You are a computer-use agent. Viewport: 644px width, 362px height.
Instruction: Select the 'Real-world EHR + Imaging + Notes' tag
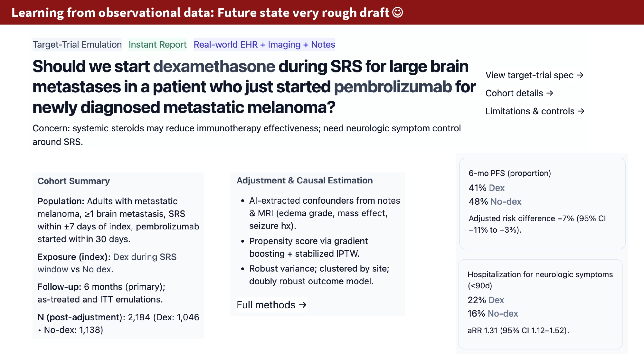264,44
